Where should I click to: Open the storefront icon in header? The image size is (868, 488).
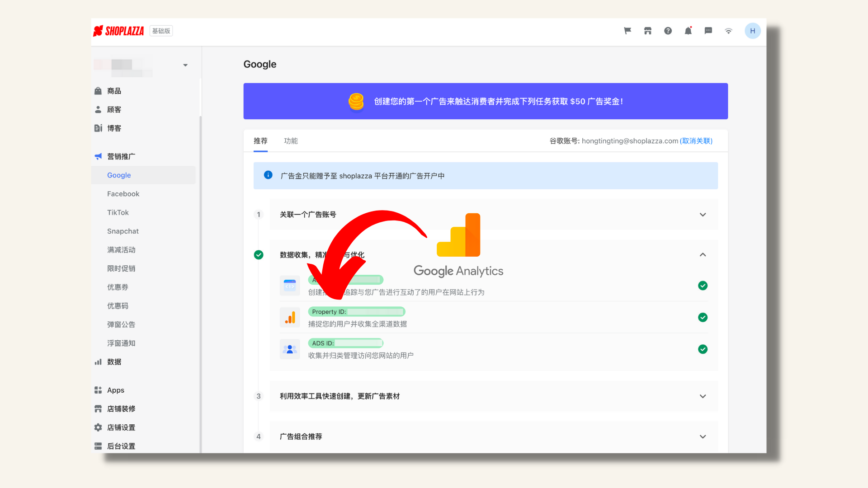[x=648, y=31]
